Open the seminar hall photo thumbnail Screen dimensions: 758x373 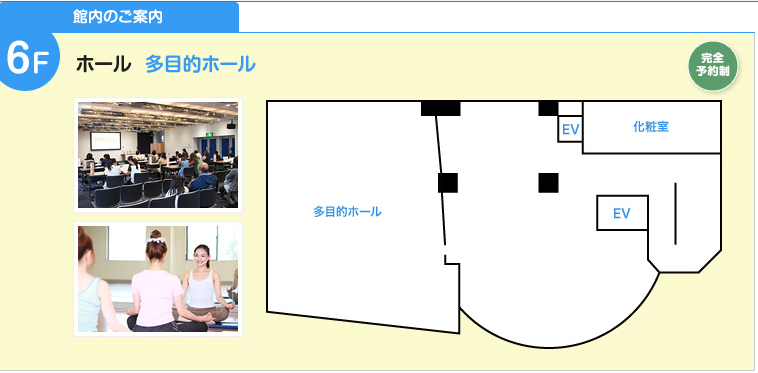click(158, 155)
